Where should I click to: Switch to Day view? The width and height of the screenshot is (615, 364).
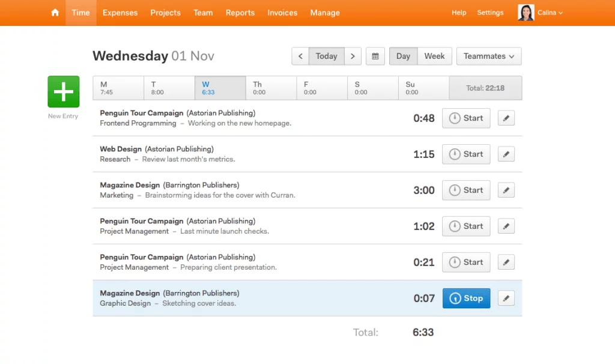coord(403,56)
